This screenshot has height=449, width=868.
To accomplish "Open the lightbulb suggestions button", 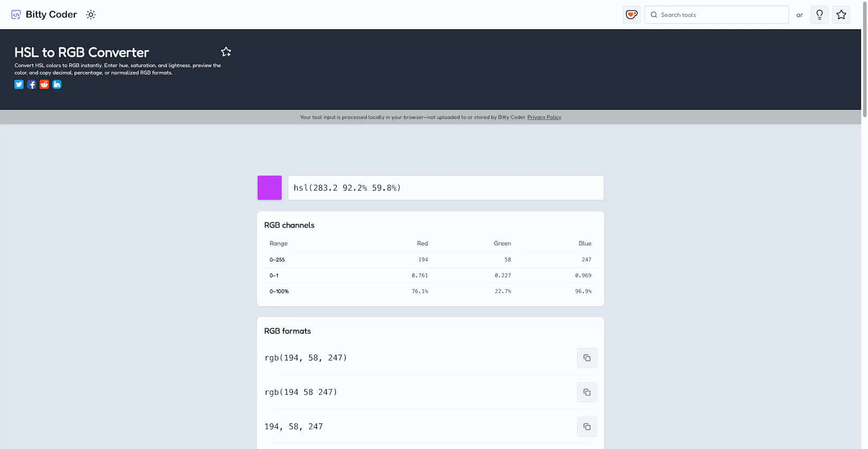I will tap(820, 15).
